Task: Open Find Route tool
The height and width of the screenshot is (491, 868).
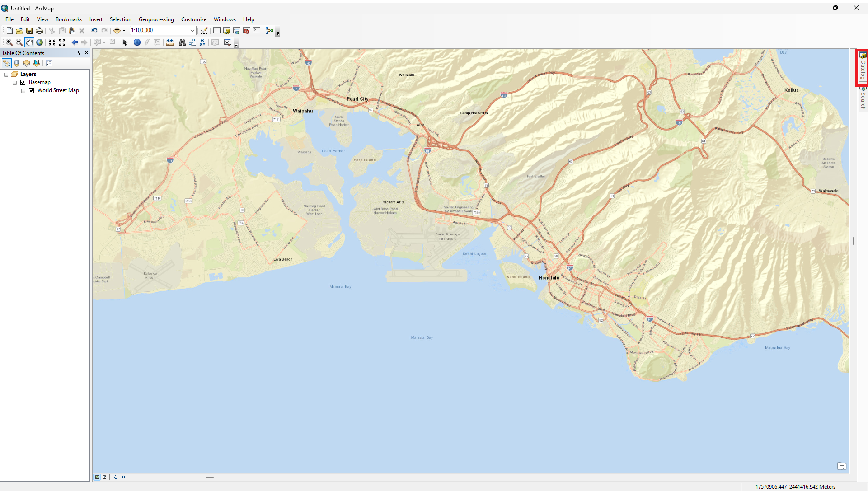Action: 192,42
